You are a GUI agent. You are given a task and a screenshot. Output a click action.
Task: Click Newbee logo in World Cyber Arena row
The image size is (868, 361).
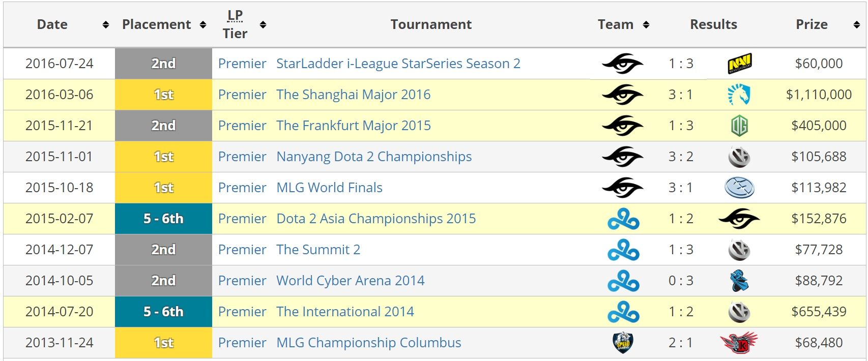739,281
